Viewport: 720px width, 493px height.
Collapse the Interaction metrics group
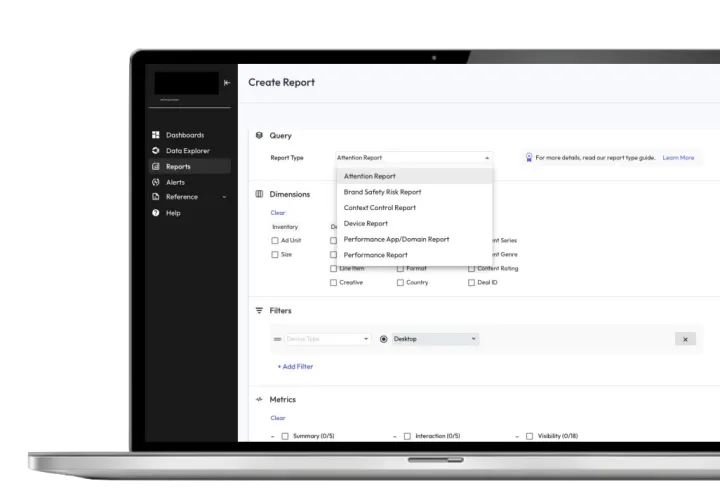point(395,437)
